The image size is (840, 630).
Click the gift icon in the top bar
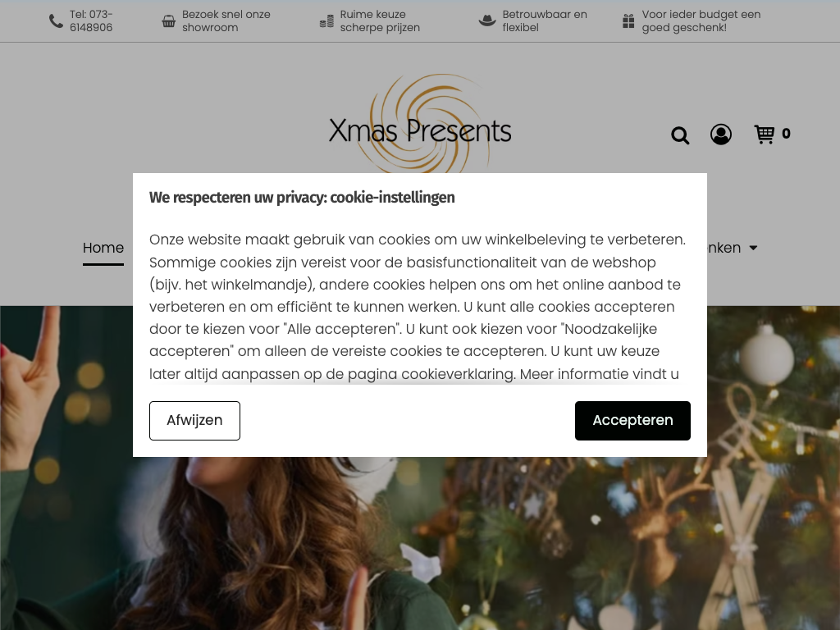pyautogui.click(x=628, y=21)
